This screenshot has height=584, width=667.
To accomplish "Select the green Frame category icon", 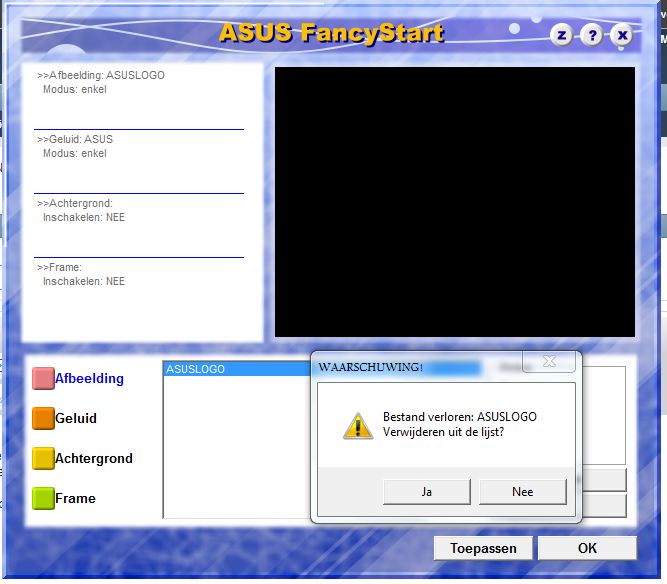I will pos(43,499).
